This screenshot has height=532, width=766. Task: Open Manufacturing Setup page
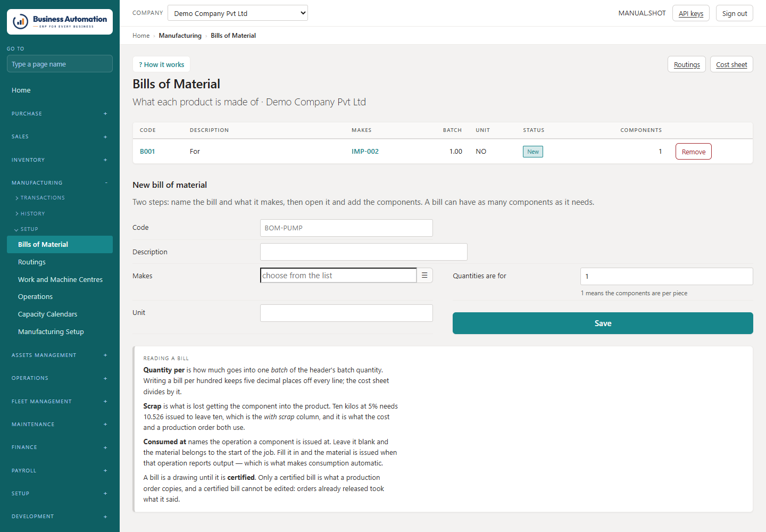click(60, 332)
